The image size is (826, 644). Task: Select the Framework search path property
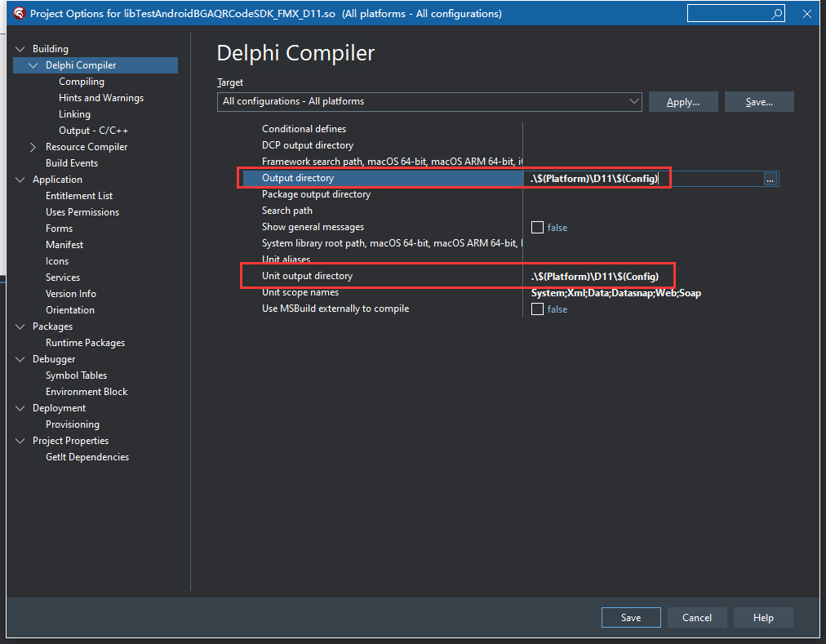[x=393, y=162]
